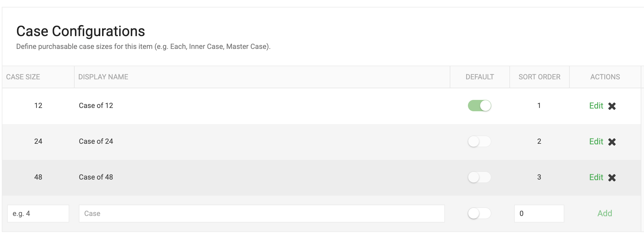Enable Case of 24 as the default
Viewport: 644px width, 238px height.
[x=479, y=142]
